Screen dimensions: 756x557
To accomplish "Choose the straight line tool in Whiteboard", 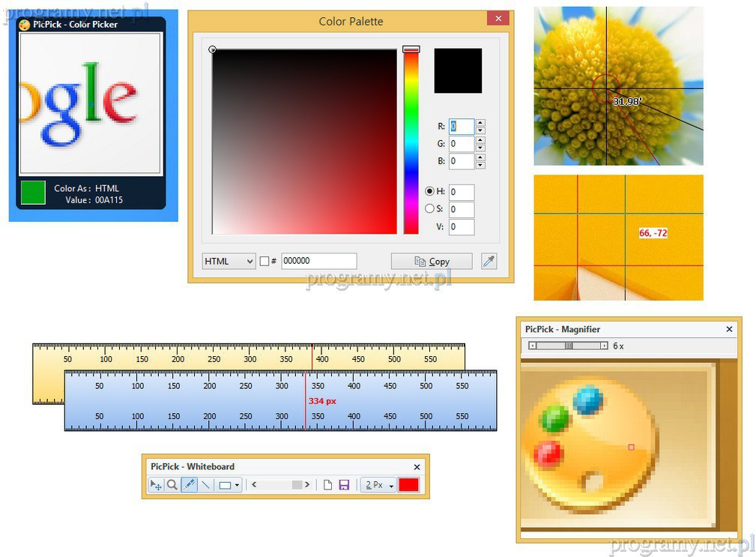I will [x=206, y=485].
